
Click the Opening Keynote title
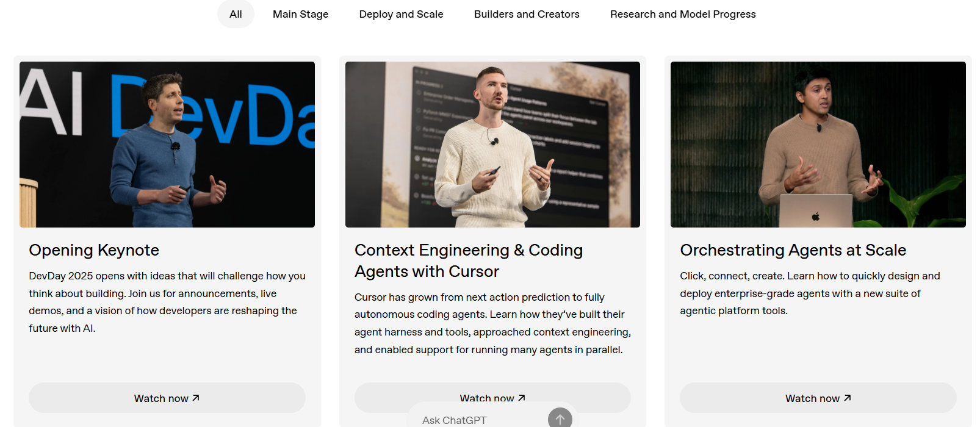[x=94, y=250]
